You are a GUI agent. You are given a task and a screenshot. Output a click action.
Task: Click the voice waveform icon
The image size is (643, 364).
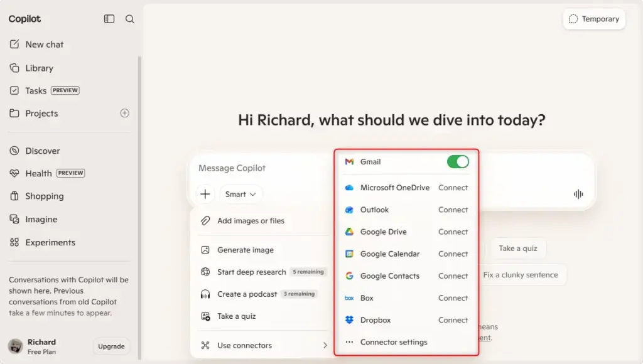tap(578, 194)
